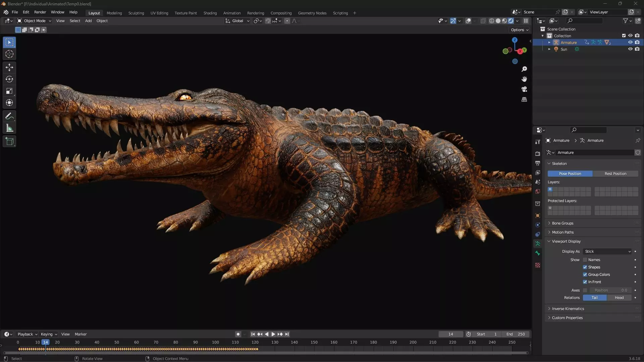Expand the Motion Paths panel
This screenshot has width=644, height=362.
coord(563,232)
